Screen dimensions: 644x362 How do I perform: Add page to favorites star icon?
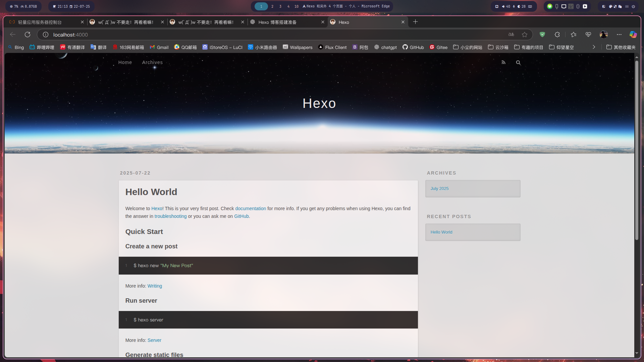click(525, 35)
